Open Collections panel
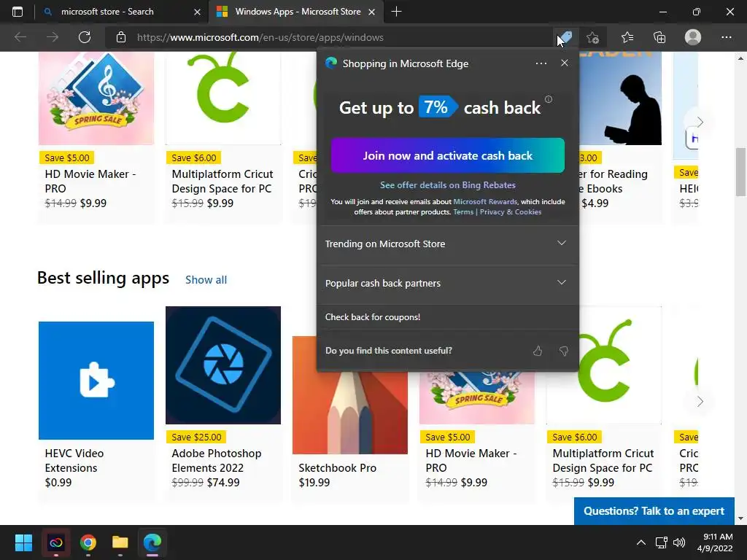Image resolution: width=747 pixels, height=560 pixels. point(659,37)
